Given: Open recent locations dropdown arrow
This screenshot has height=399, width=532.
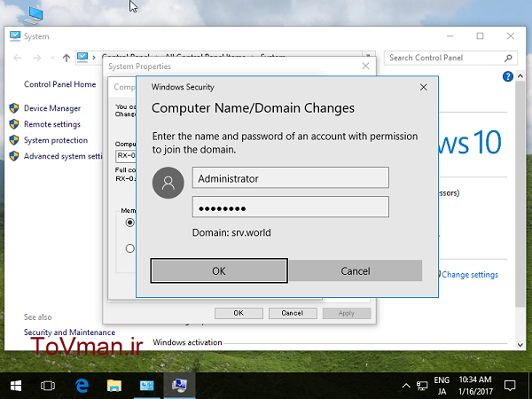Looking at the screenshot, I should tap(52, 58).
